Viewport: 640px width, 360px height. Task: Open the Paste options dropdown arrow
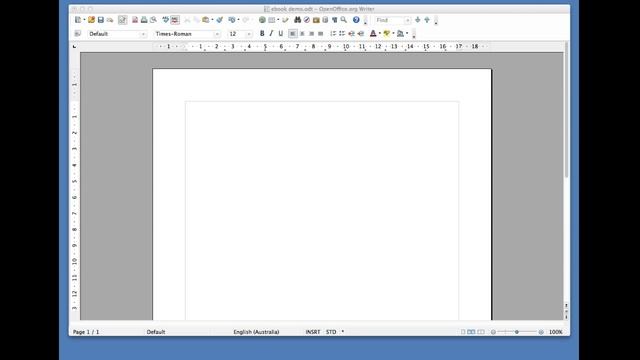[x=212, y=20]
